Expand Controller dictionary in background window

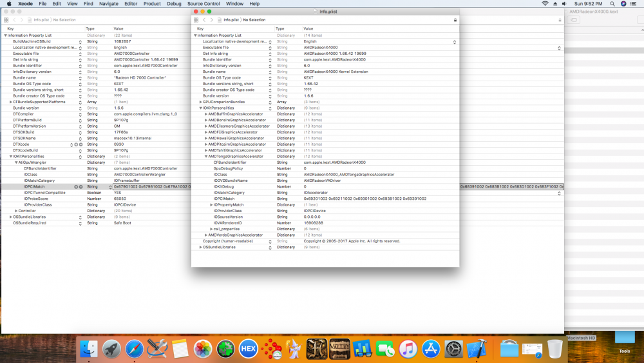(17, 211)
